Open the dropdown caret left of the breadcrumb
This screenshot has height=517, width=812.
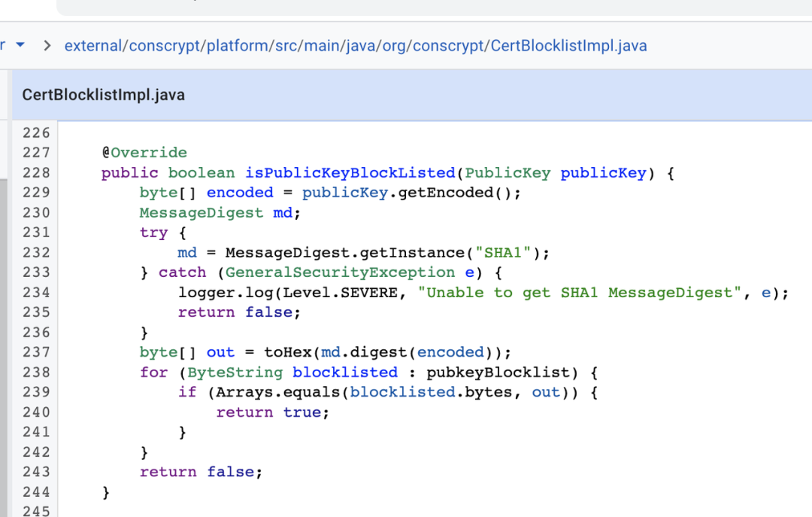[x=20, y=45]
